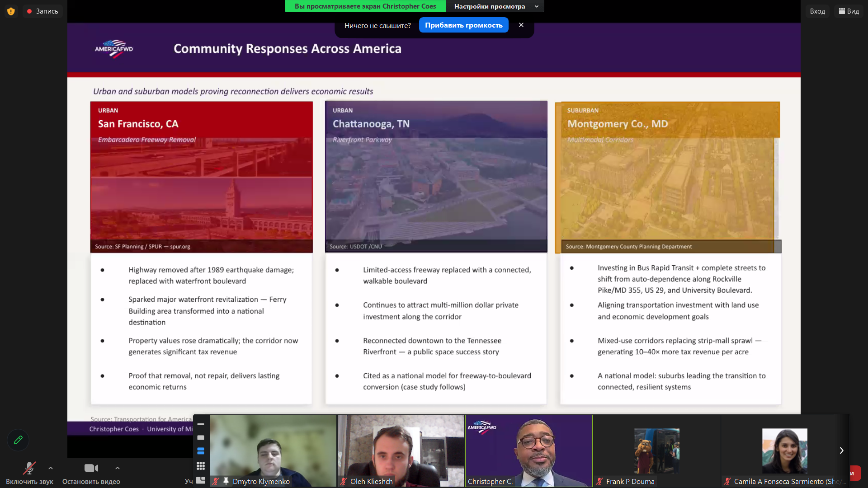This screenshot has height=488, width=868.
Task: Click the green annotate pencil icon
Action: tap(18, 440)
